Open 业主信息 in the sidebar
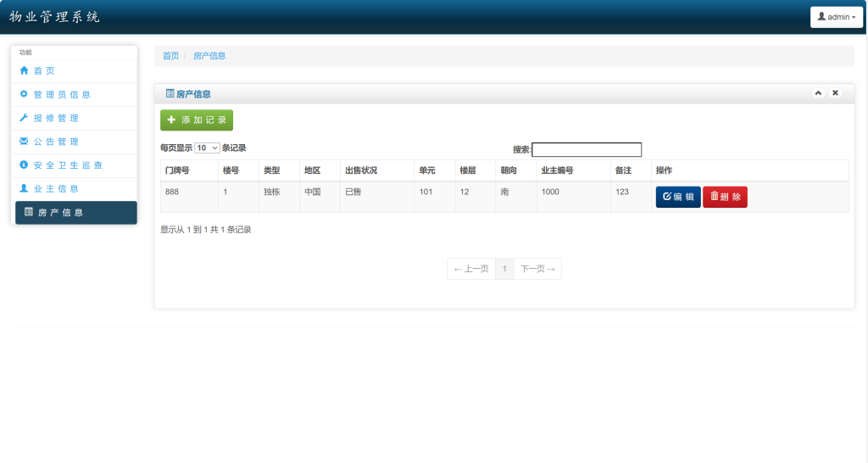This screenshot has height=463, width=868. point(75,189)
